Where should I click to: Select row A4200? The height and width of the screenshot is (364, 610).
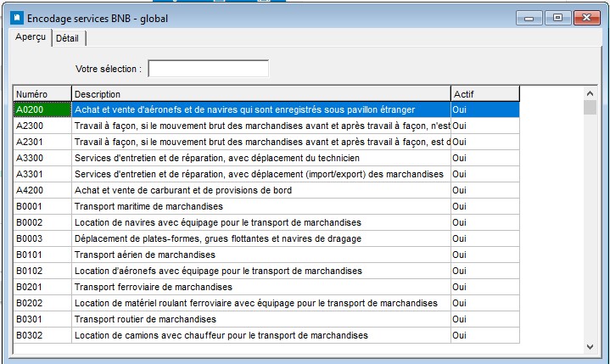[266, 191]
